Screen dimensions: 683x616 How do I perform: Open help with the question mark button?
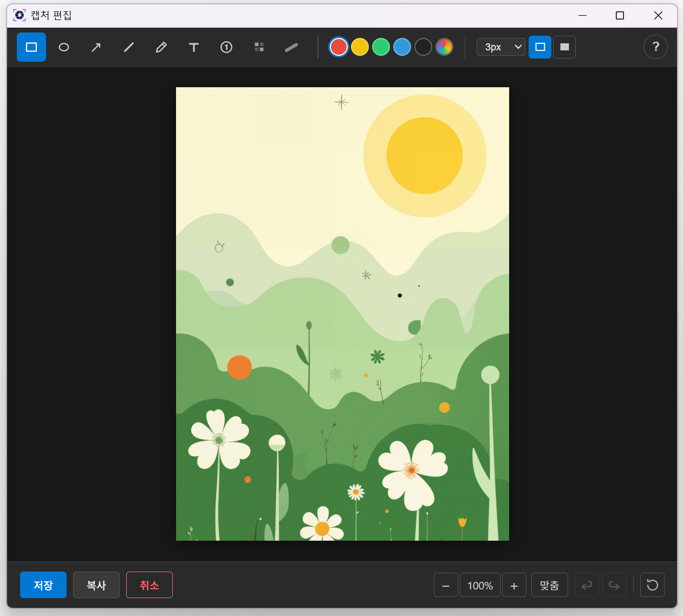coord(655,47)
